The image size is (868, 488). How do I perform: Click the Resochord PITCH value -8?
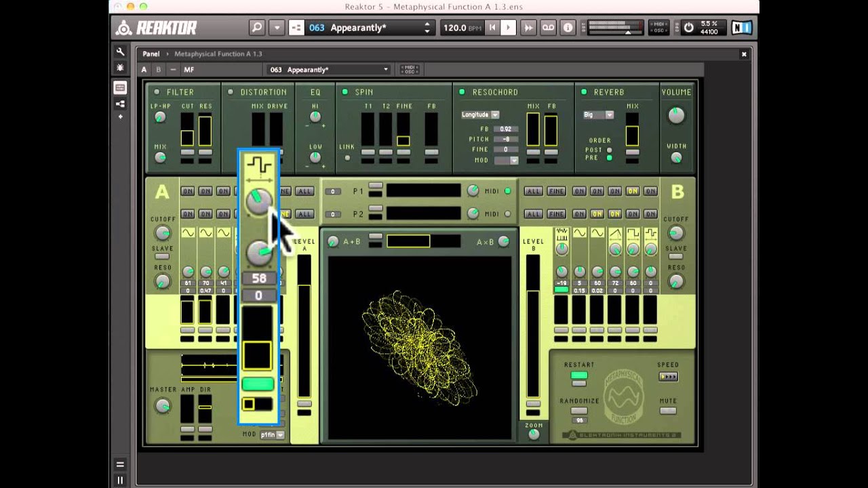tap(506, 139)
